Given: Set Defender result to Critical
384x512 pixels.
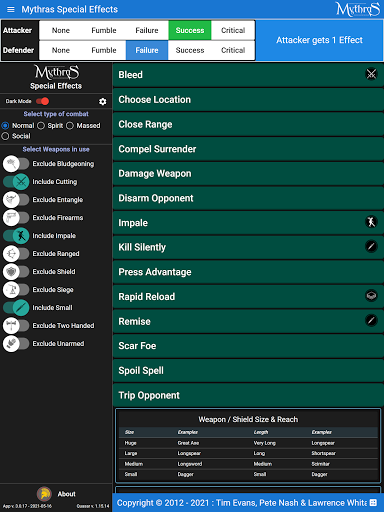Looking at the screenshot, I should pyautogui.click(x=233, y=50).
